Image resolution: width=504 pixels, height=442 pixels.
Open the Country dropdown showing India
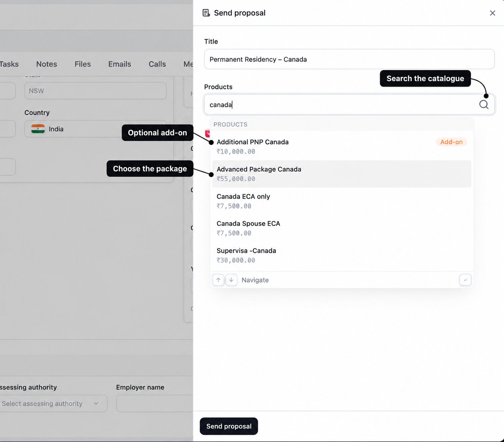[96, 129]
